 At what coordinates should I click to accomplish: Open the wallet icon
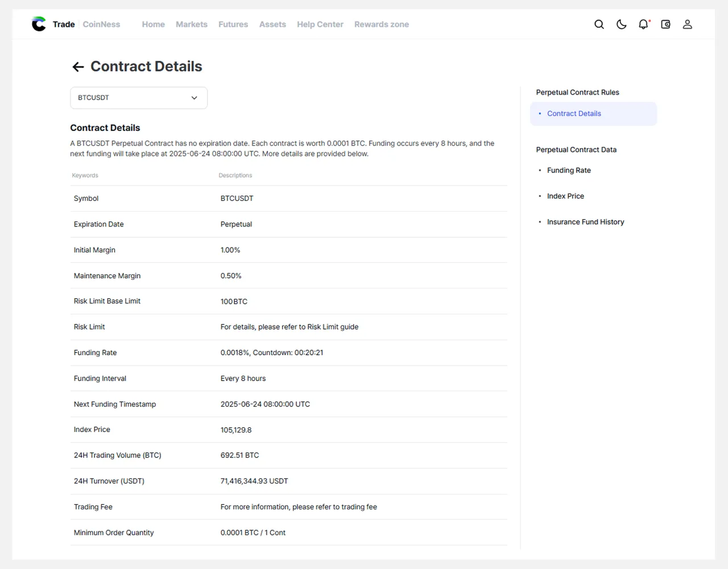[665, 24]
